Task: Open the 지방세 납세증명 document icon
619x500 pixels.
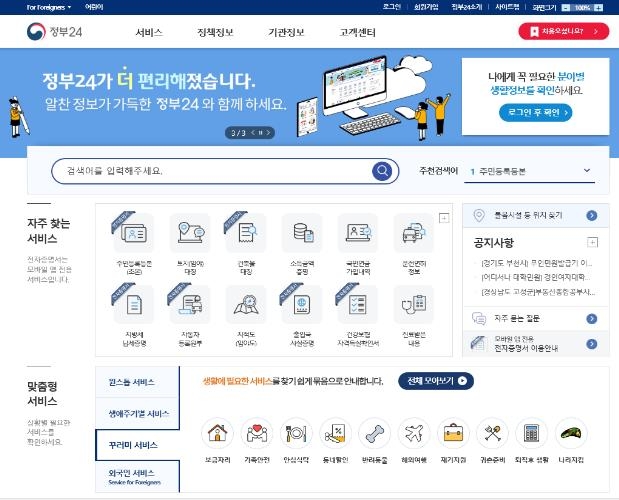Action: (134, 305)
